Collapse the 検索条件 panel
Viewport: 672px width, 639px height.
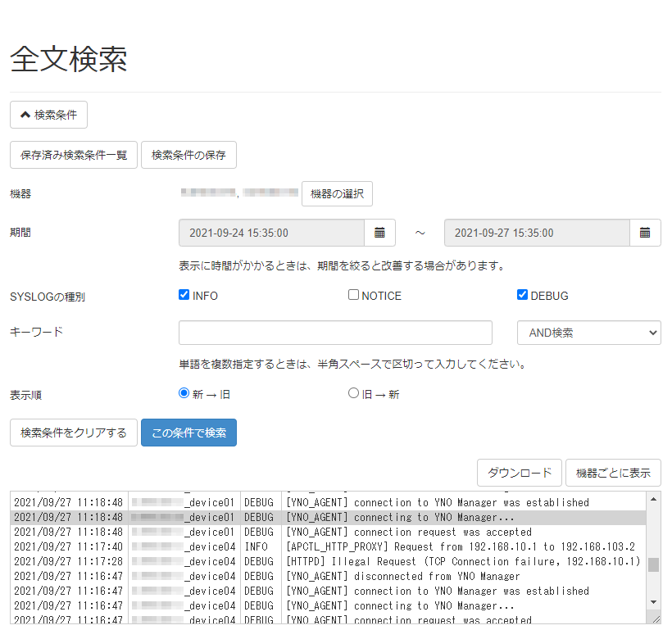[48, 115]
